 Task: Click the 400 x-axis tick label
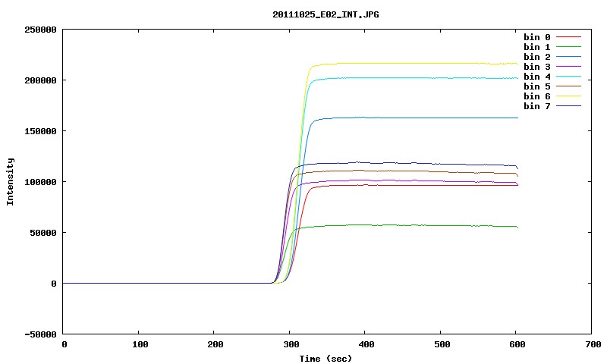[x=366, y=344]
